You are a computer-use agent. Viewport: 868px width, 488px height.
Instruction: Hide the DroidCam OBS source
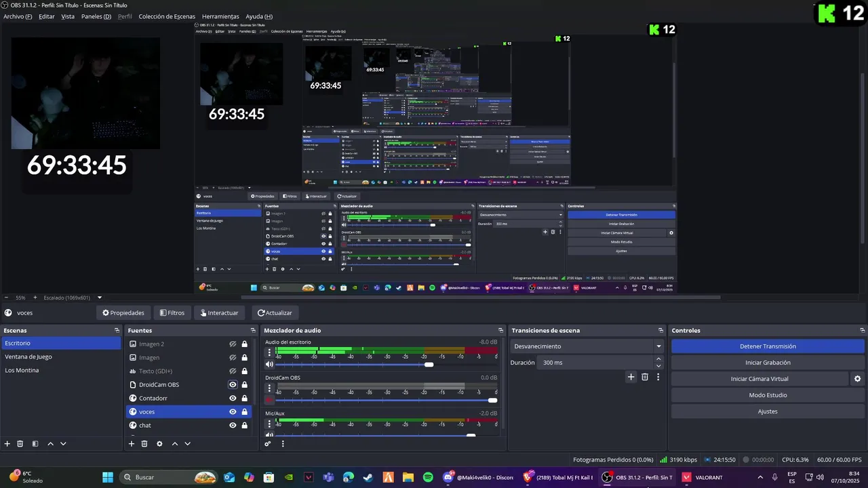point(233,385)
